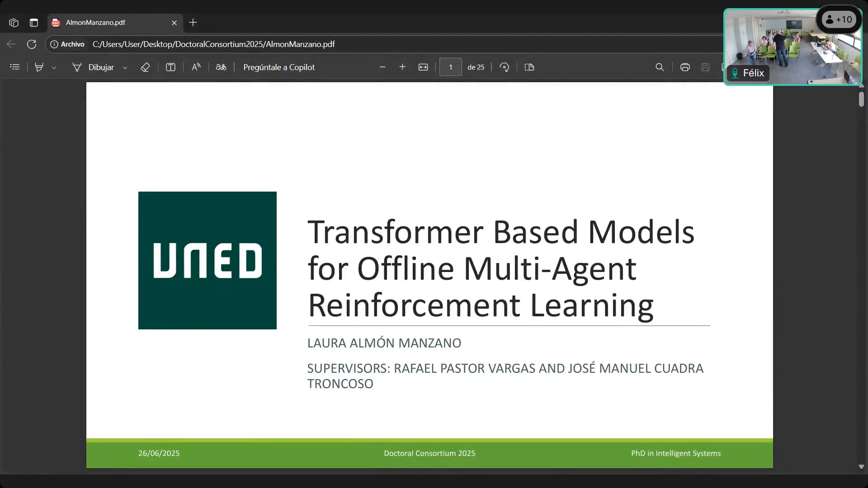This screenshot has height=488, width=868.
Task: Click 'PhD in Intelligent Systems' footer text
Action: tap(676, 453)
